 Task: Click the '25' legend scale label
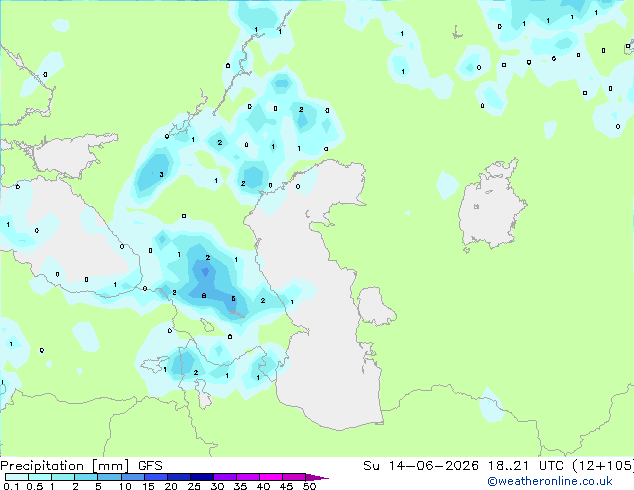194,486
